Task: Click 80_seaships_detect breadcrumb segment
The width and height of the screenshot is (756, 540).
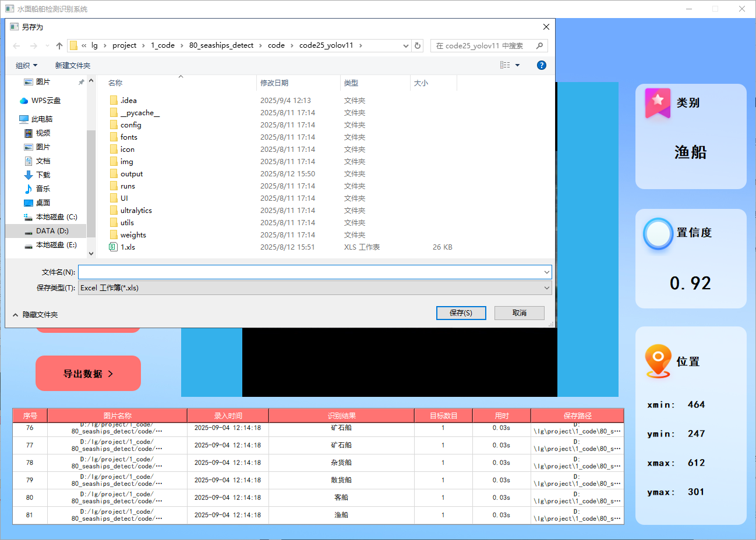Action: 221,45
